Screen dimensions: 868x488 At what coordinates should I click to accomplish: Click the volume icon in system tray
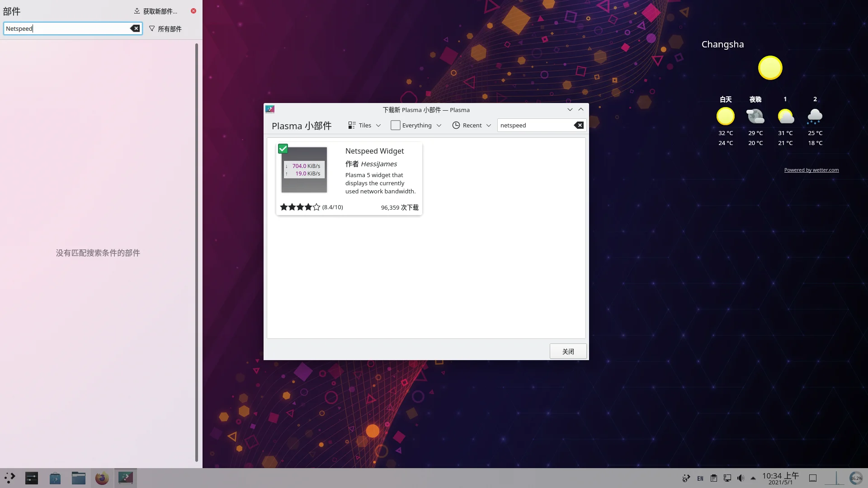click(x=741, y=478)
